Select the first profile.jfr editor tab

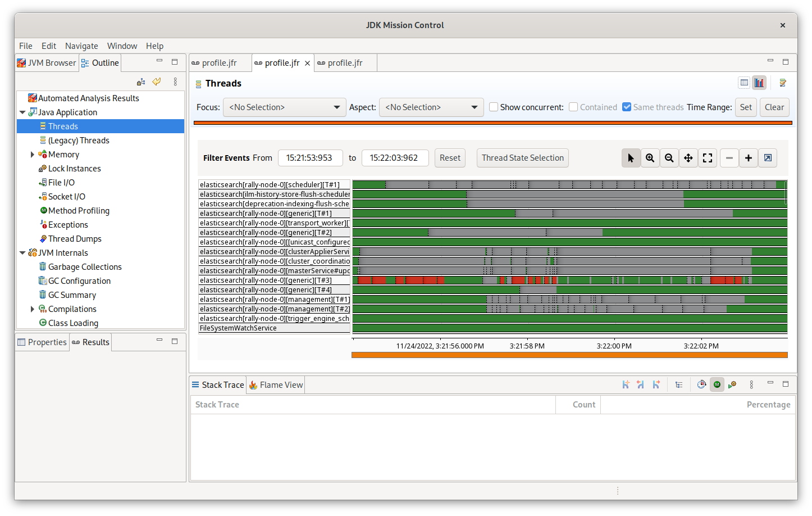click(x=220, y=63)
